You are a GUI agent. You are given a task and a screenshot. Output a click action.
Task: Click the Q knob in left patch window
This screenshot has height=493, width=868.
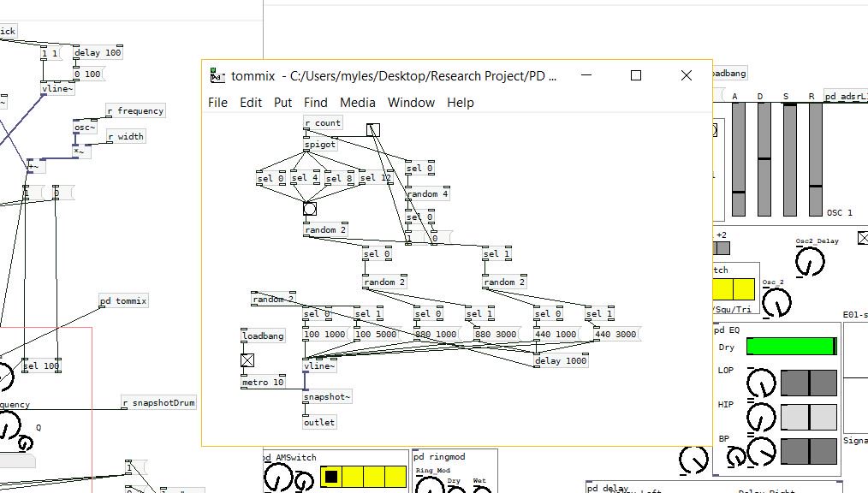[24, 443]
